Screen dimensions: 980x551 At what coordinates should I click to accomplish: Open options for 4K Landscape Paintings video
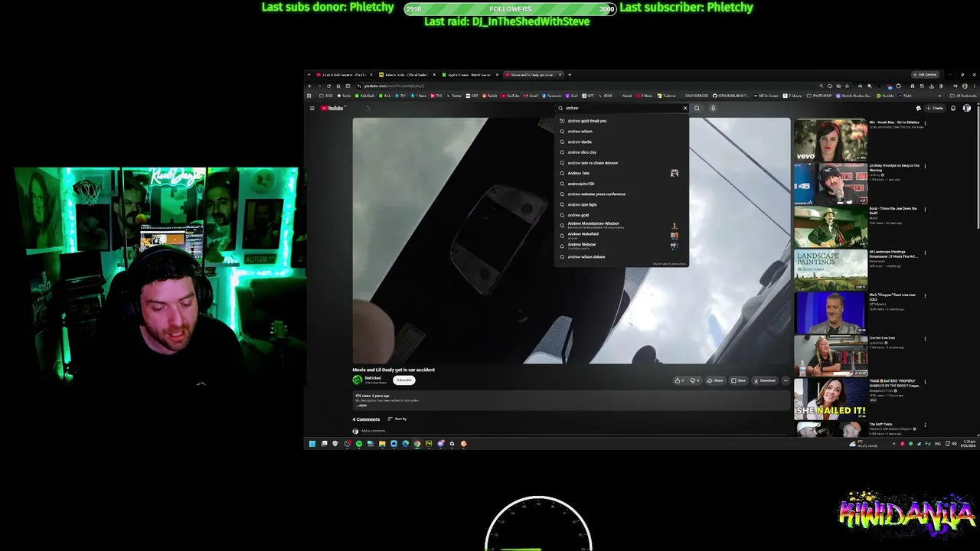click(x=925, y=253)
